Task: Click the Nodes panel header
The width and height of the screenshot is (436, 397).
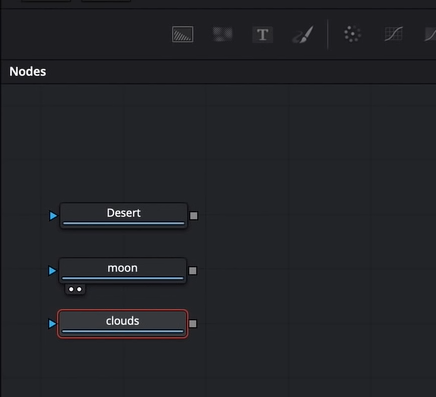Action: point(28,71)
